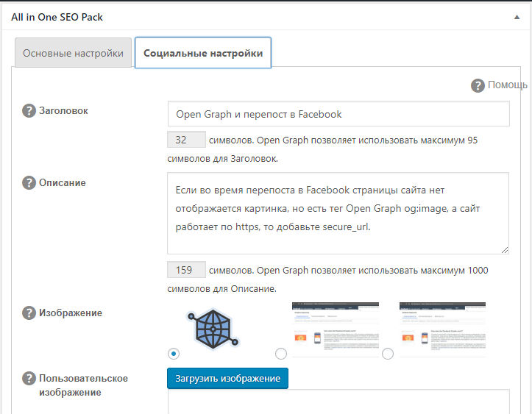The image size is (532, 414).
Task: Click the rightmost screenshot thumbnail image
Action: tap(442, 329)
